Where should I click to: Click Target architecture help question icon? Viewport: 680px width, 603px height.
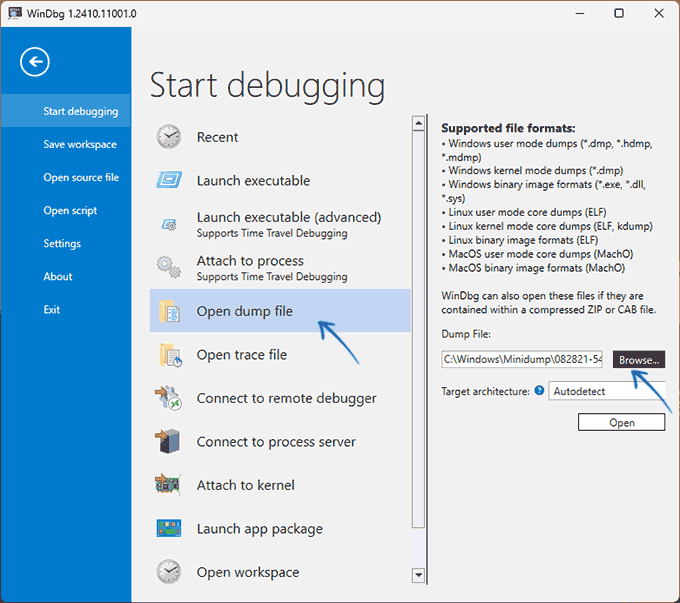539,390
